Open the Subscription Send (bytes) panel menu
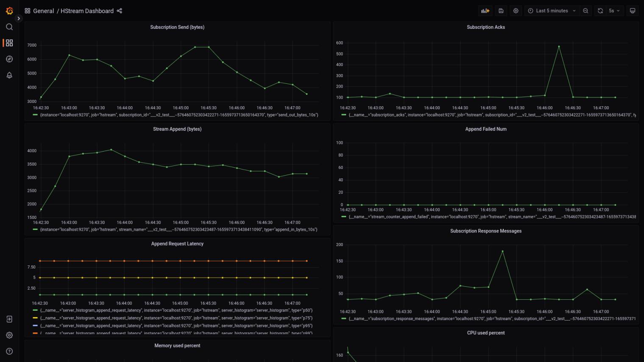 click(177, 27)
